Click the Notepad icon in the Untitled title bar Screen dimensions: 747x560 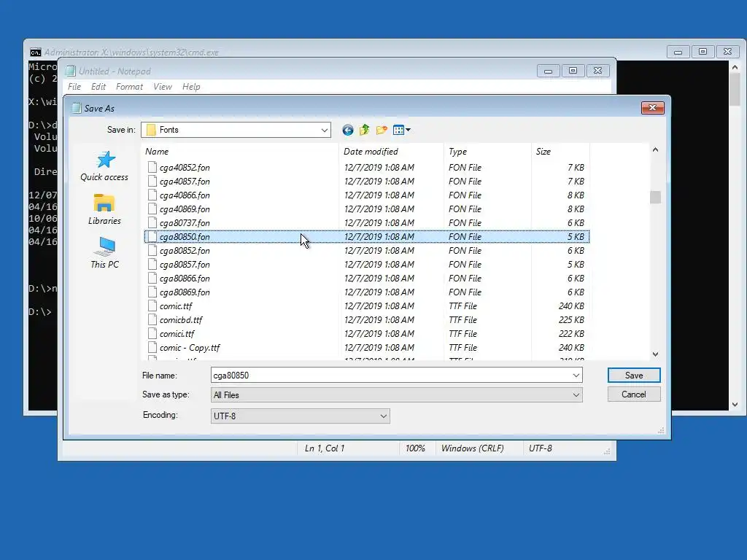[71, 71]
